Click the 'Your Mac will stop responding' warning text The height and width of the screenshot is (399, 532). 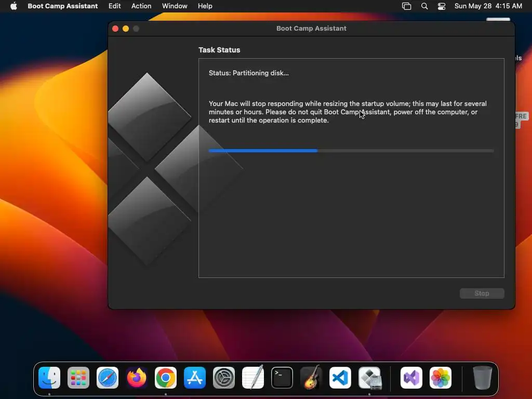click(x=348, y=112)
